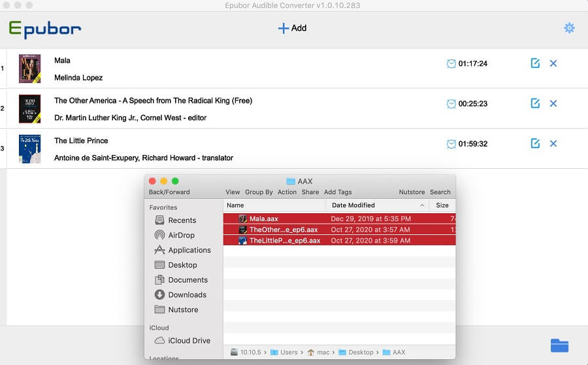Click Search in Finder toolbar
The height and width of the screenshot is (365, 588).
click(440, 192)
